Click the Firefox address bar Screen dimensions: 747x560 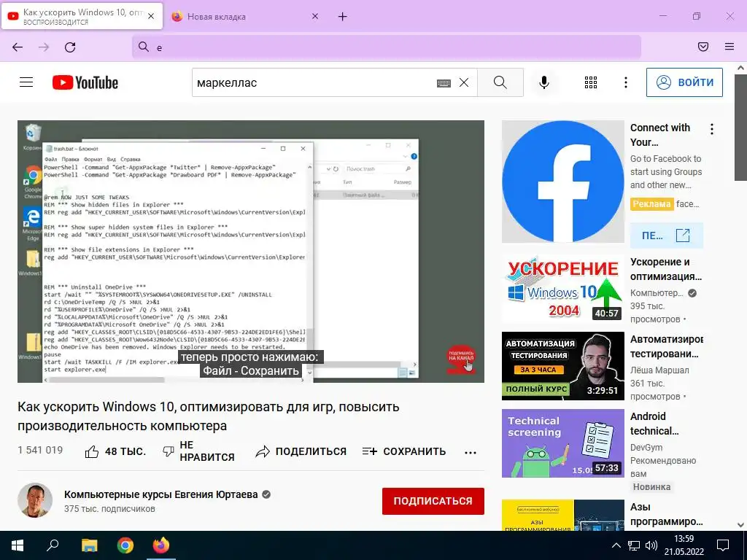[x=387, y=47]
